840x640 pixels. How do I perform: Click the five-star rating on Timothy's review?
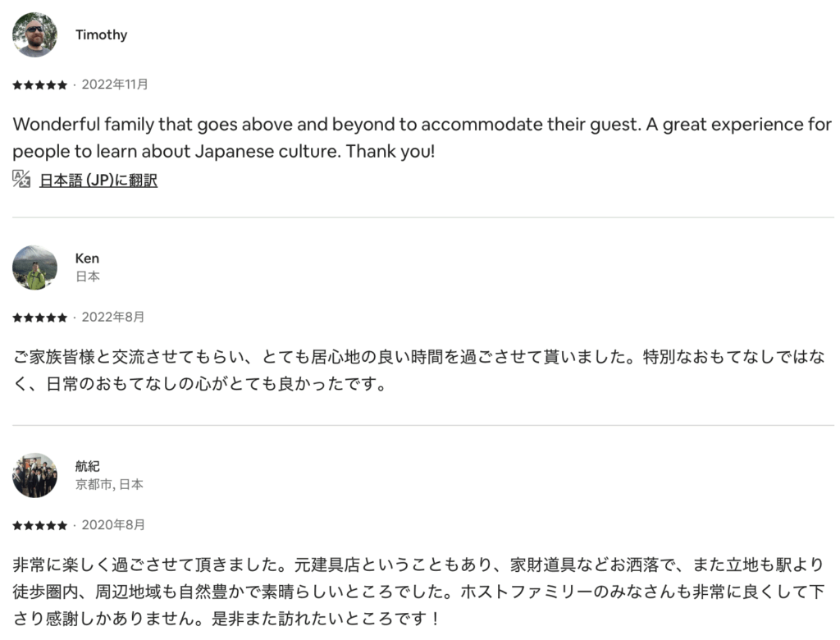(40, 85)
